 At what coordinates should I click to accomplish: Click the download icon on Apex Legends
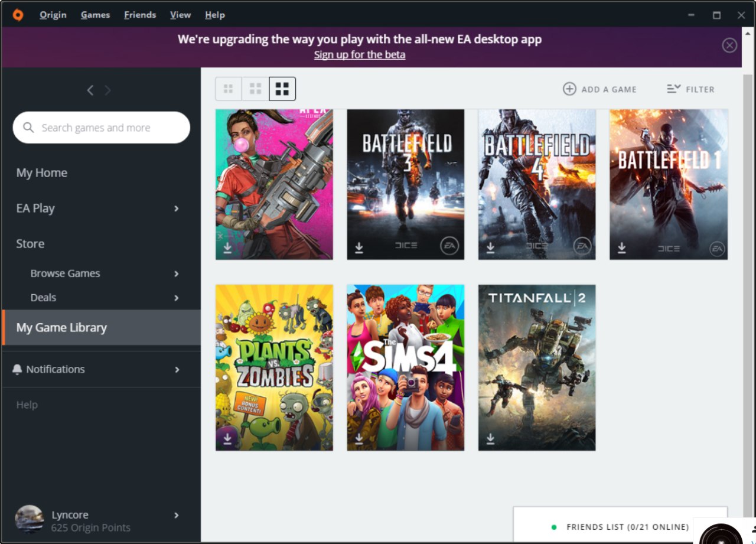(228, 248)
